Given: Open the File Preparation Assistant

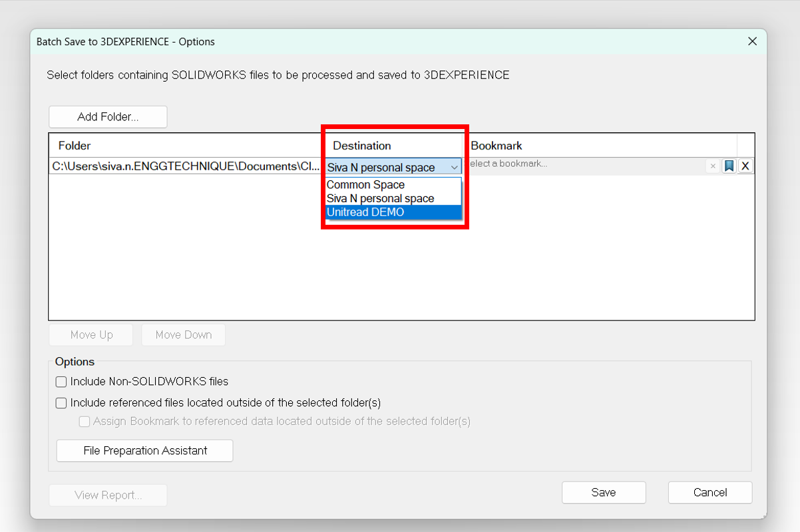Looking at the screenshot, I should tap(145, 451).
